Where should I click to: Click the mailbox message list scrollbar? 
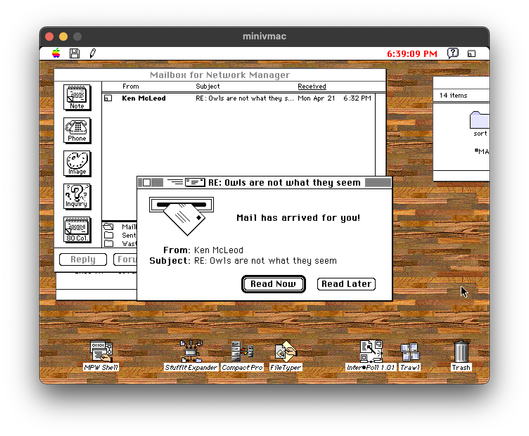point(380,135)
